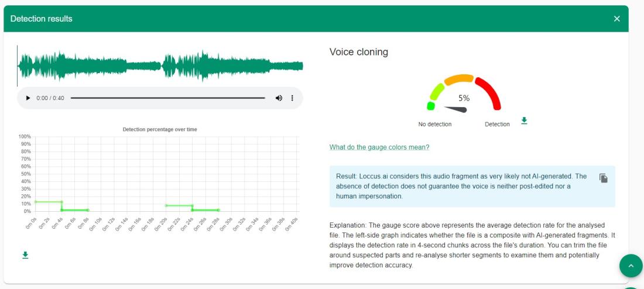Open audio player more options menu
Screen dimensions: 644x289
pos(292,98)
